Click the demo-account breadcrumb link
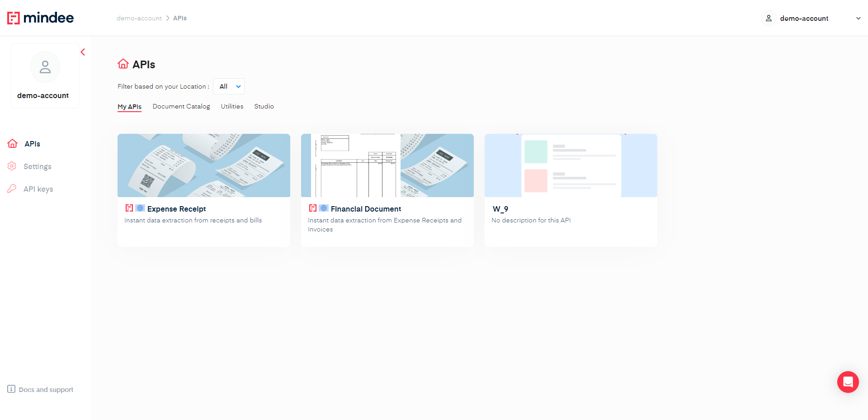Screen dimensions: 868x420 click(x=139, y=18)
